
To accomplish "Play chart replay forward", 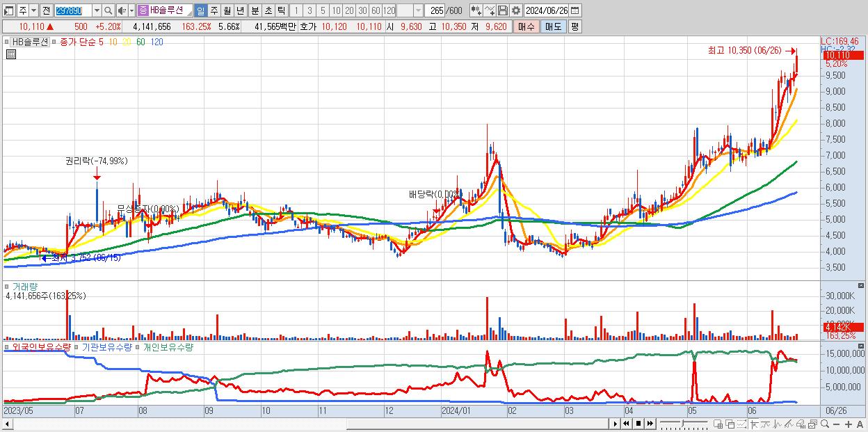I will click(x=616, y=424).
